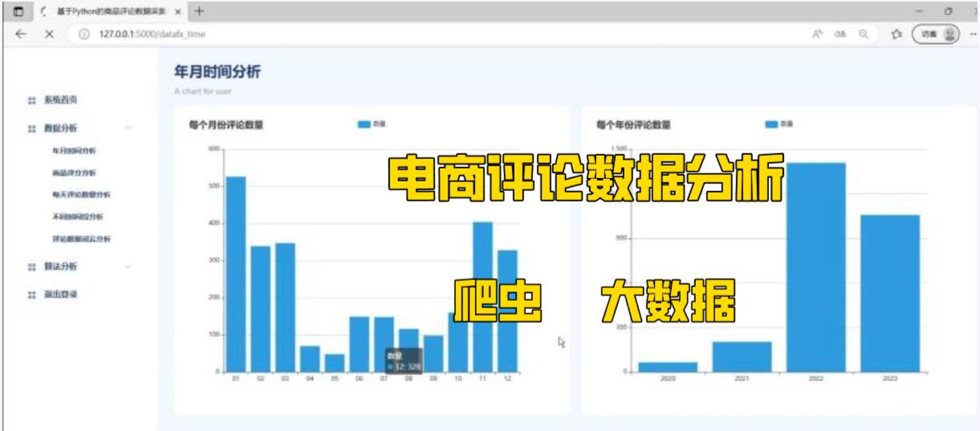The height and width of the screenshot is (431, 980).
Task: Open the tab actions menu icon
Action: (18, 11)
